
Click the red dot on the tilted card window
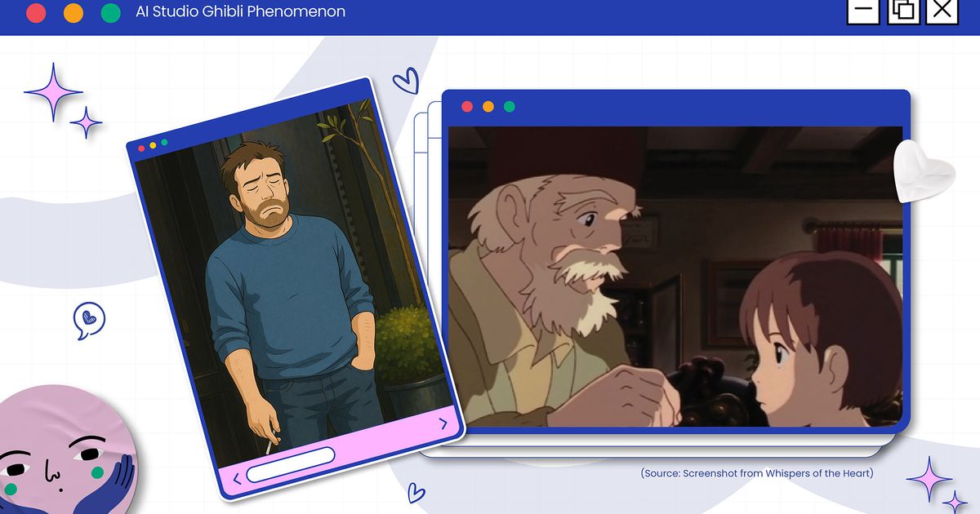141,148
